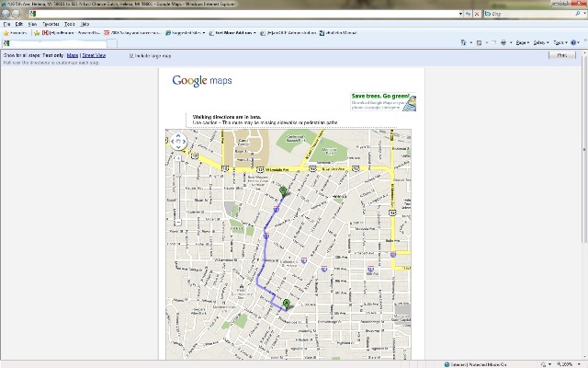The width and height of the screenshot is (588, 368).
Task: Click the Google maps logo
Action: pos(202,80)
